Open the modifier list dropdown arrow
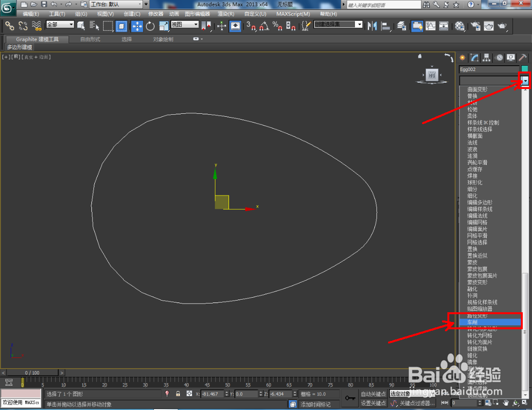532x410 pixels. point(525,81)
